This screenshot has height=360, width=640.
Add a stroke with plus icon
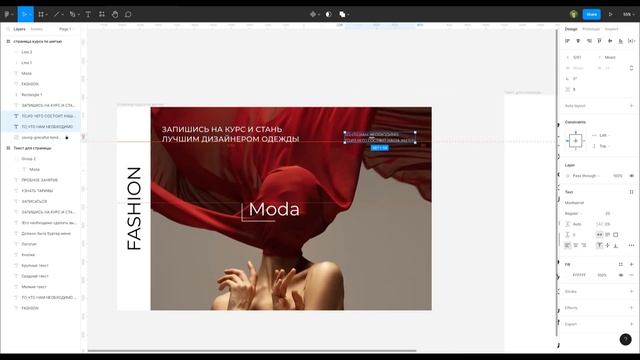pyautogui.click(x=631, y=291)
